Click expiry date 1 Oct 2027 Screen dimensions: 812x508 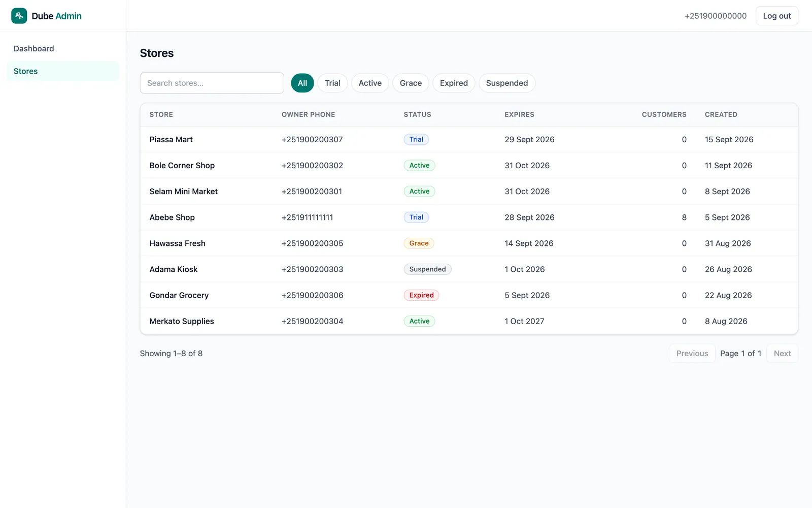[x=524, y=321]
